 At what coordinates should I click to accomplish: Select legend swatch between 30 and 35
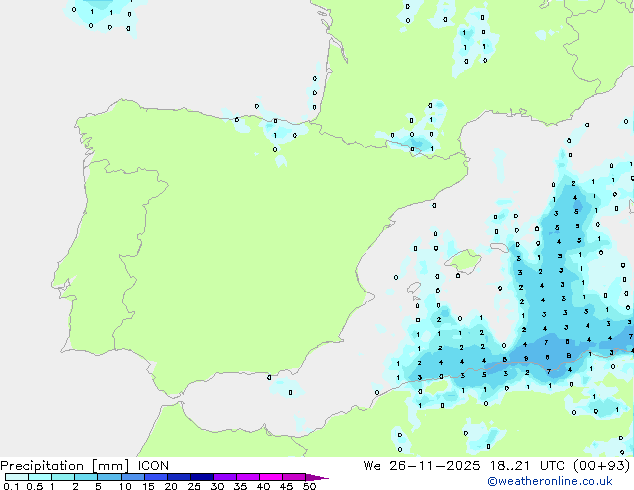coord(225,477)
